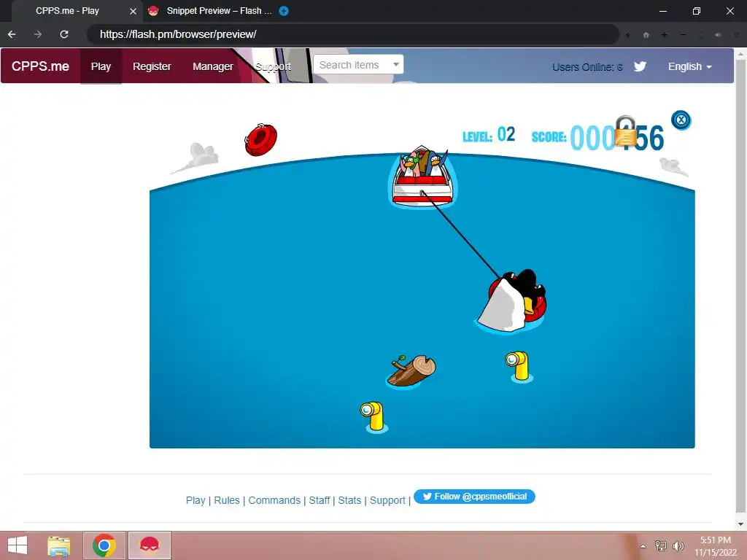Screen dimensions: 747x560
Task: Click the yellow periscope near the log
Action: [519, 366]
